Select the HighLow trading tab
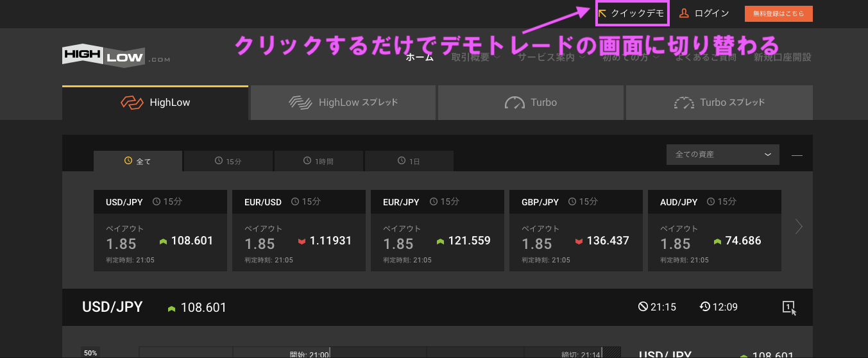868x358 pixels. (x=155, y=103)
